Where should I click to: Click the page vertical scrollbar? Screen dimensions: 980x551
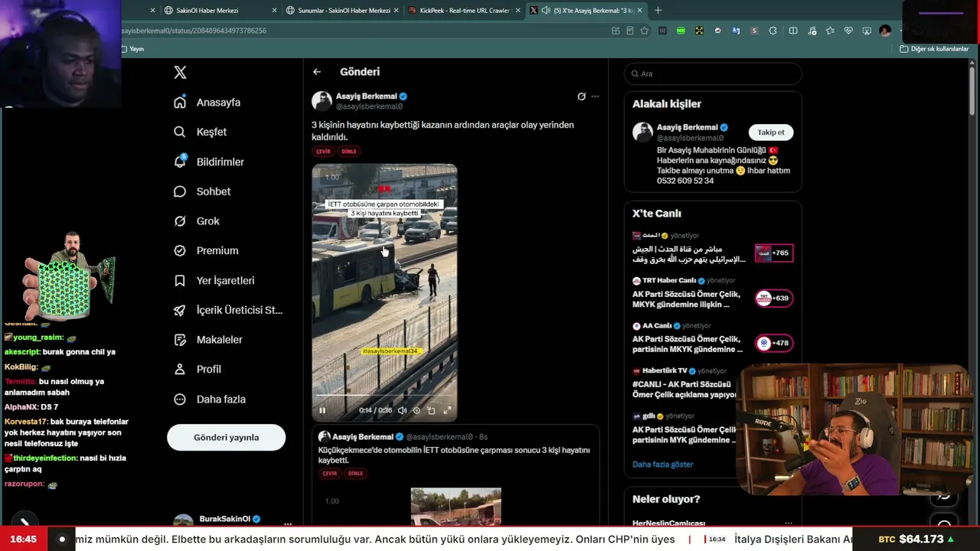click(x=974, y=92)
